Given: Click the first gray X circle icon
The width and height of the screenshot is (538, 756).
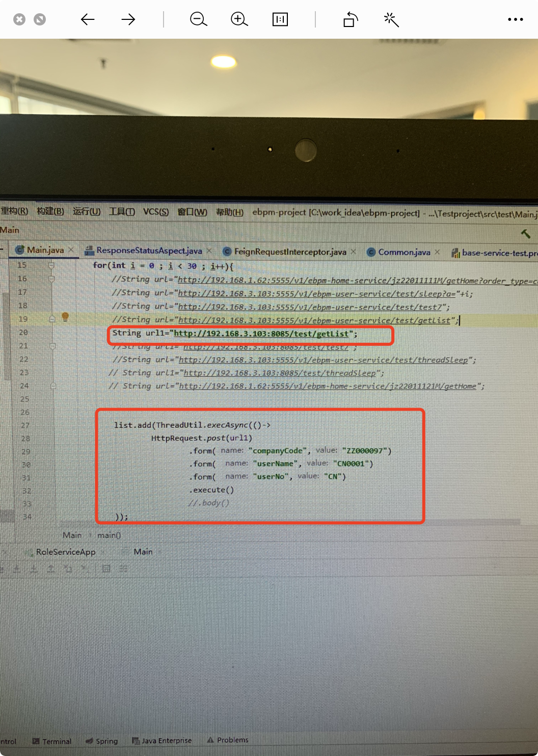Looking at the screenshot, I should pyautogui.click(x=19, y=19).
